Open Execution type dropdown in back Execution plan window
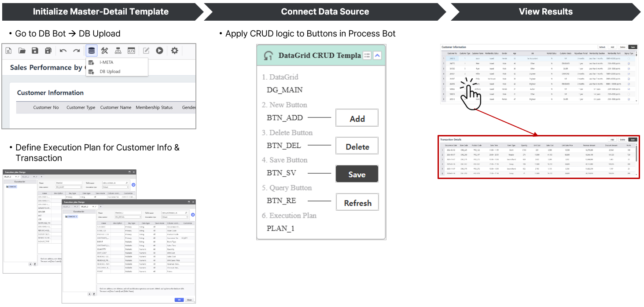The width and height of the screenshot is (644, 307). pos(115,187)
